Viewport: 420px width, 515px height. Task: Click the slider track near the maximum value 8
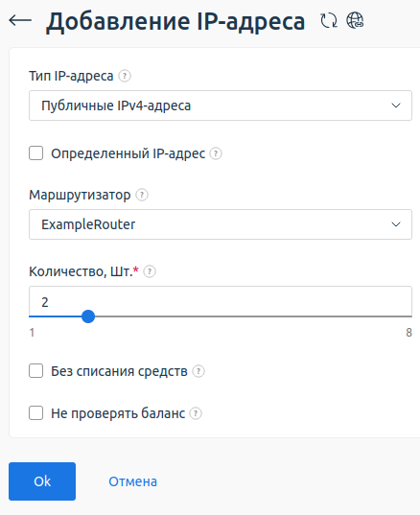(x=406, y=316)
